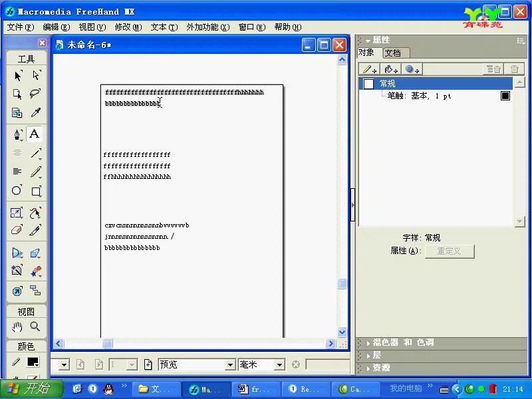Select the Pen tool
The width and height of the screenshot is (532, 399).
pyautogui.click(x=17, y=134)
